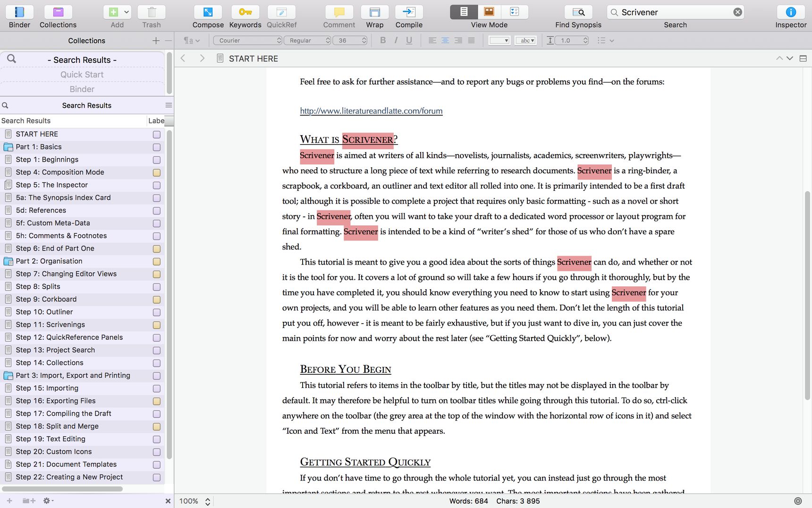Open the font size 36 dropdown

click(350, 40)
